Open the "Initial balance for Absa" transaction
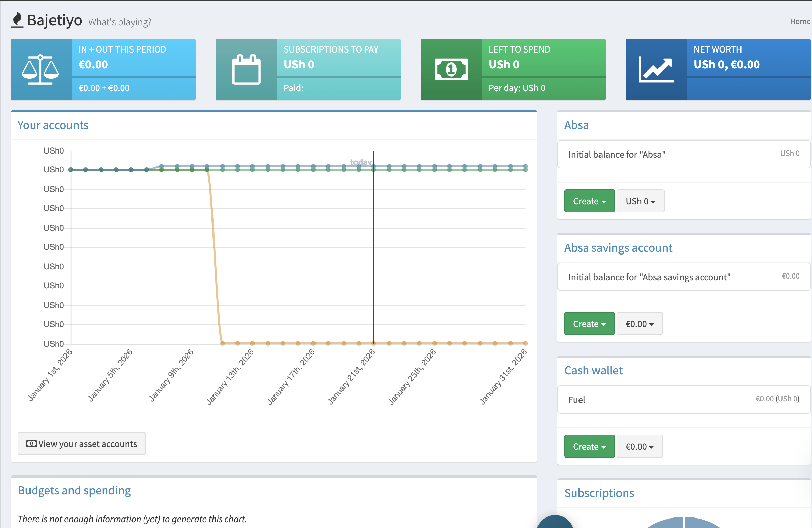812x528 pixels. click(617, 154)
